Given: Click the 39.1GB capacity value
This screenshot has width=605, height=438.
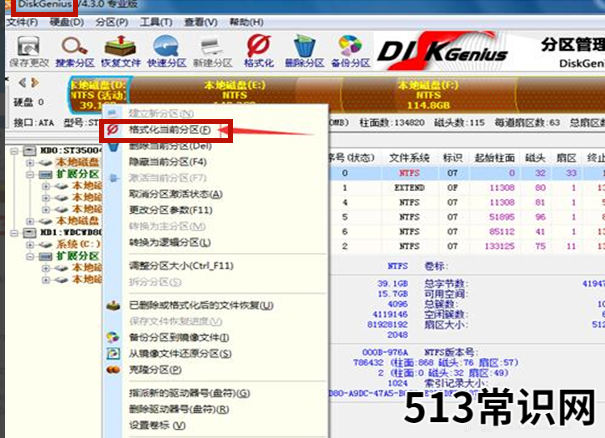Looking at the screenshot, I should point(392,284).
